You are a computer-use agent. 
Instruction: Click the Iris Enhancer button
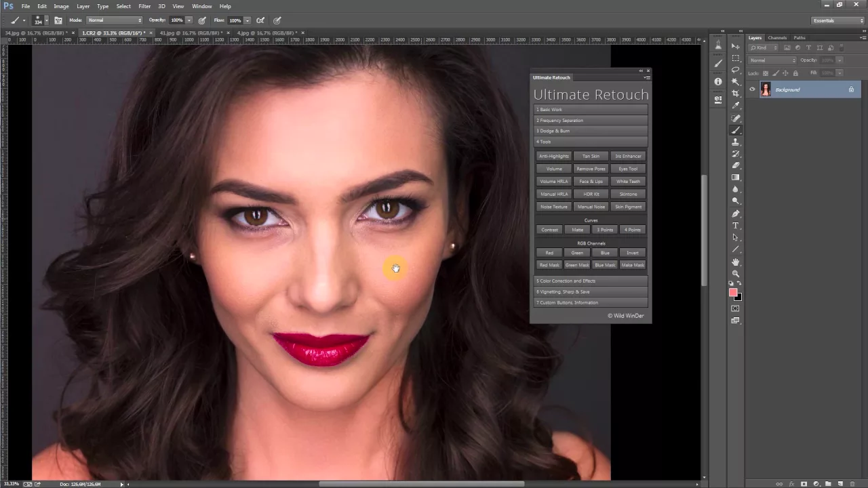point(628,156)
